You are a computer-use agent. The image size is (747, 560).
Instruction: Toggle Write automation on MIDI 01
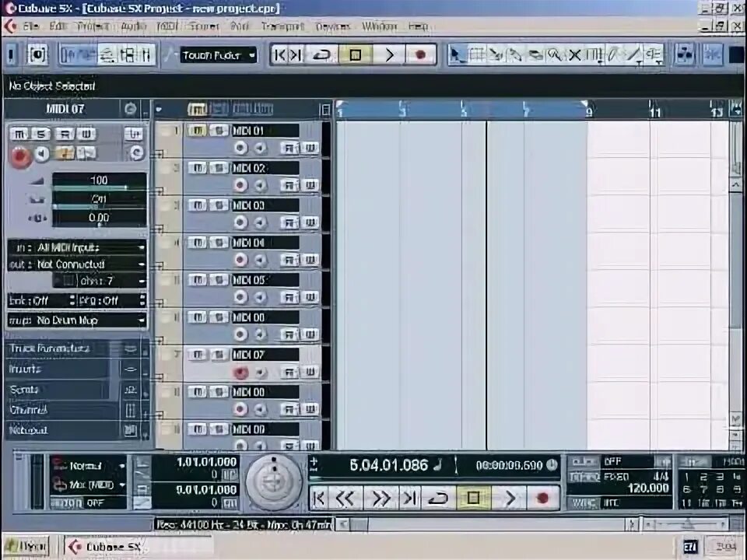tap(310, 148)
